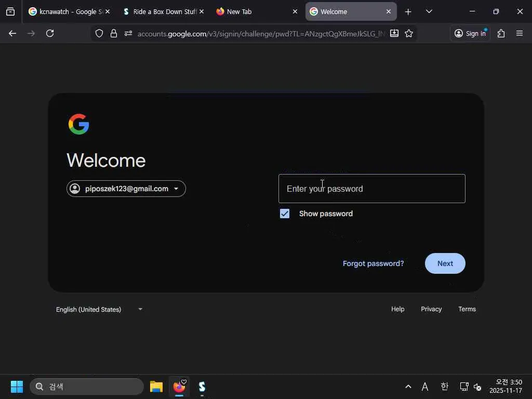The image size is (532, 399).
Task: Open the Terms link
Action: tap(467, 309)
